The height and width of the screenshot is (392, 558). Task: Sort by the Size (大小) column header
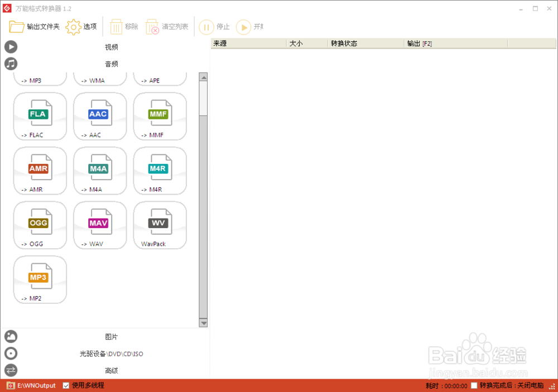(x=307, y=43)
